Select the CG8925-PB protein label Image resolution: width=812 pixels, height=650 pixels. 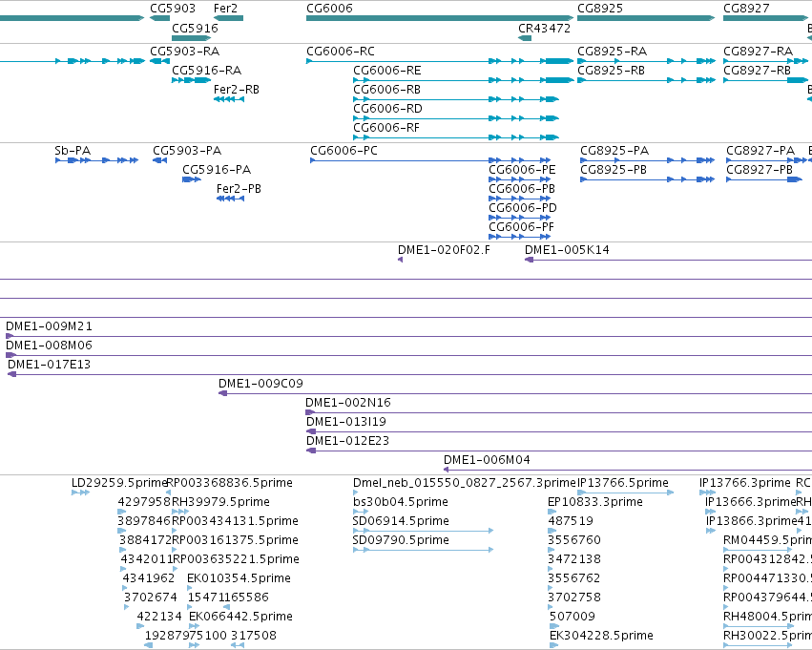click(614, 170)
